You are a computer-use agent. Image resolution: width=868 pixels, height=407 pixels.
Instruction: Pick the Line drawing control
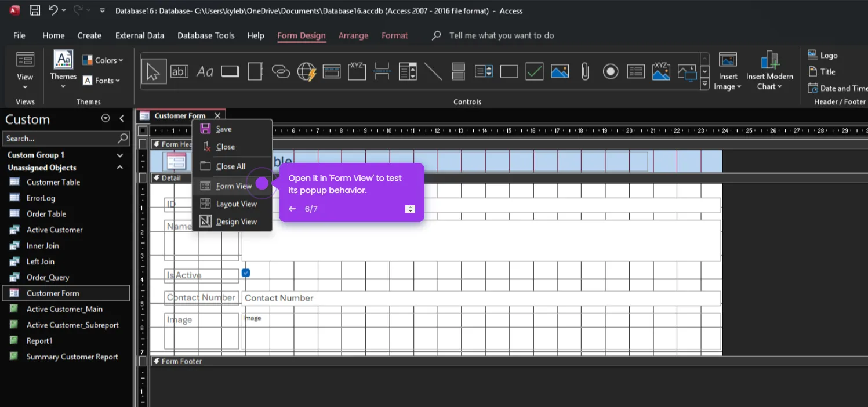(x=433, y=71)
